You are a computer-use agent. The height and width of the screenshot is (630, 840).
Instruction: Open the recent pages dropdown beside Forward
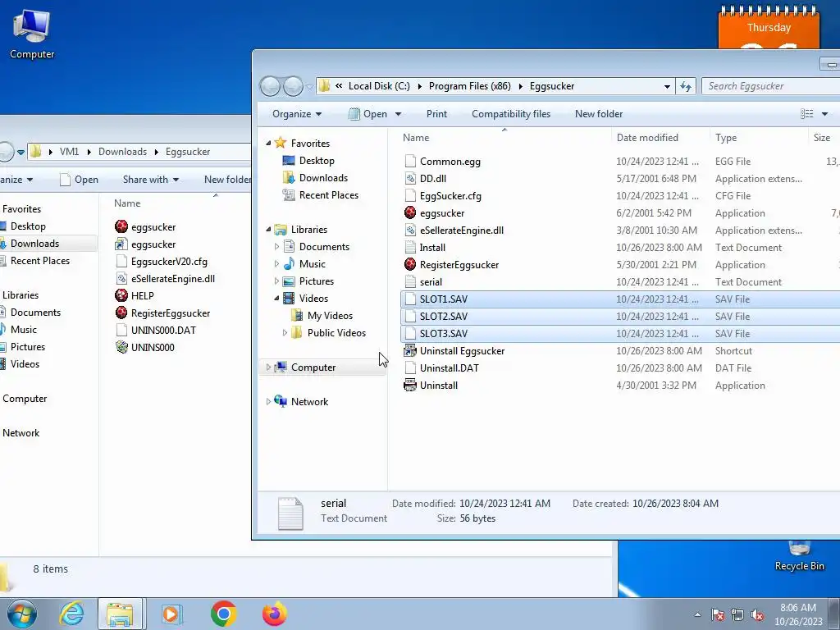point(309,87)
